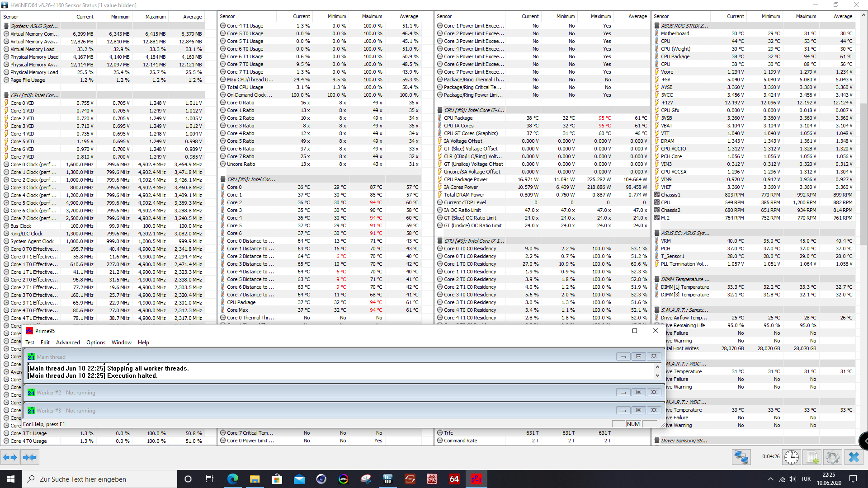Select the 'Core Max' temperature row
Image resolution: width=868 pixels, height=488 pixels.
coord(320,310)
